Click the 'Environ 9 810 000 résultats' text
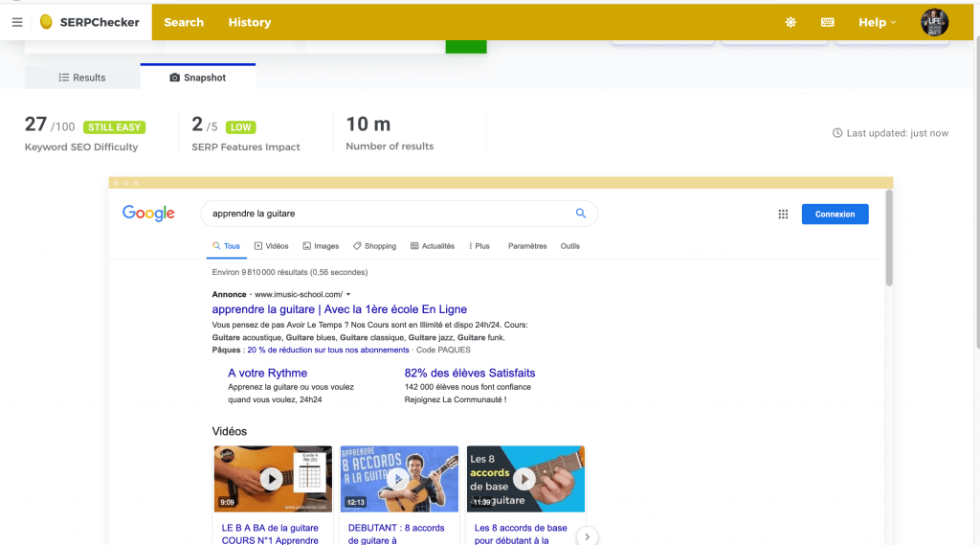Viewport: 980px width, 545px height. pos(290,272)
